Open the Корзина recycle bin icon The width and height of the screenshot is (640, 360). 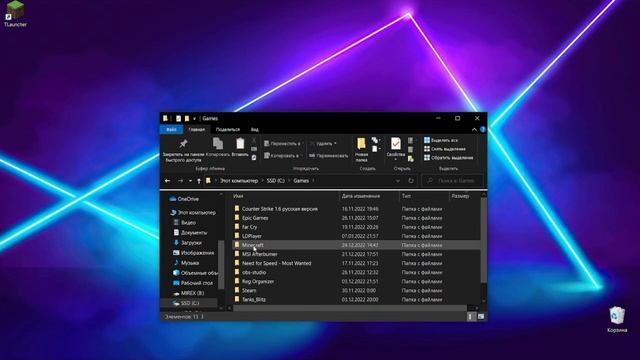point(617,320)
